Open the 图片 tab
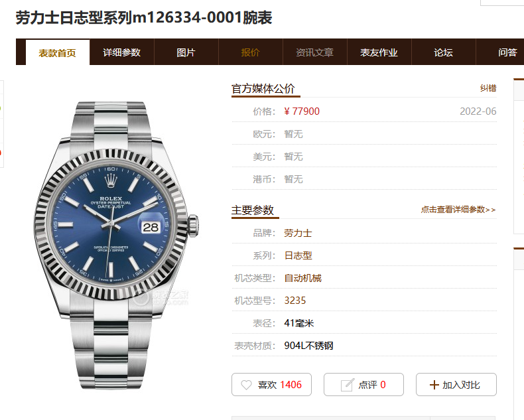 click(186, 52)
